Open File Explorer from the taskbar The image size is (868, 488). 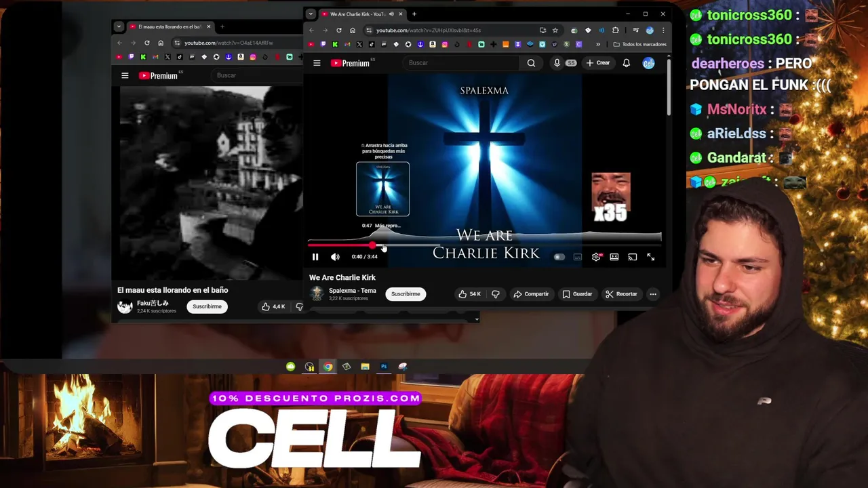coord(365,367)
